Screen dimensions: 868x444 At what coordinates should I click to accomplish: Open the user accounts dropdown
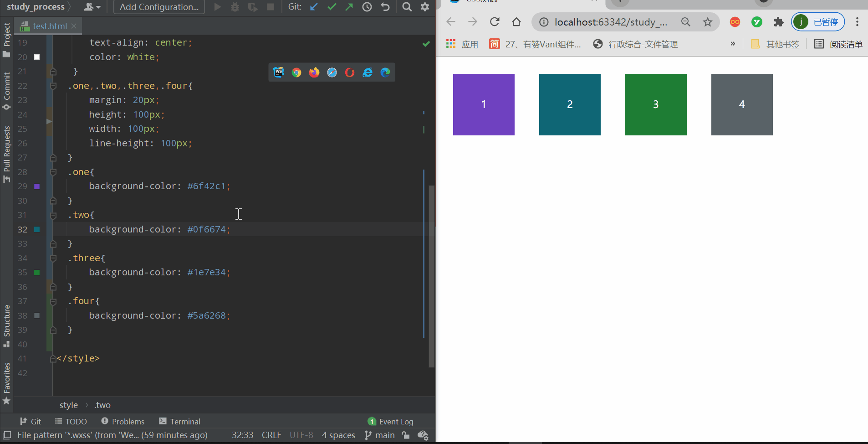point(92,7)
